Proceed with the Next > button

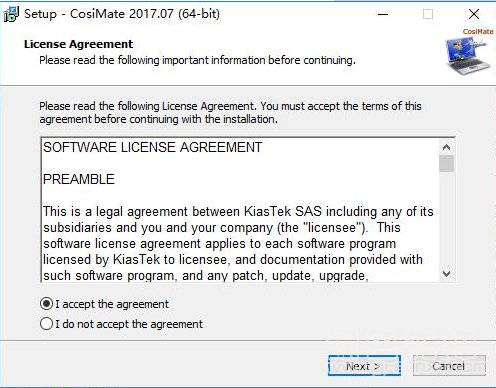click(x=364, y=366)
